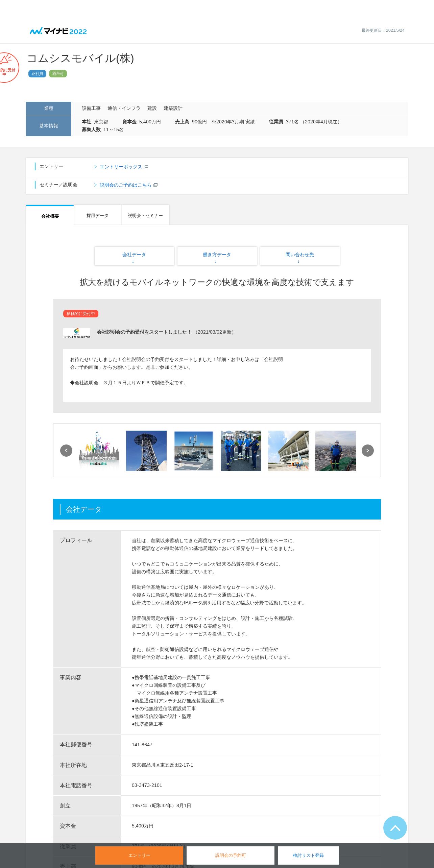The height and width of the screenshot is (868, 434).
Task: Click the 既卒可 tag
Action: tap(58, 74)
